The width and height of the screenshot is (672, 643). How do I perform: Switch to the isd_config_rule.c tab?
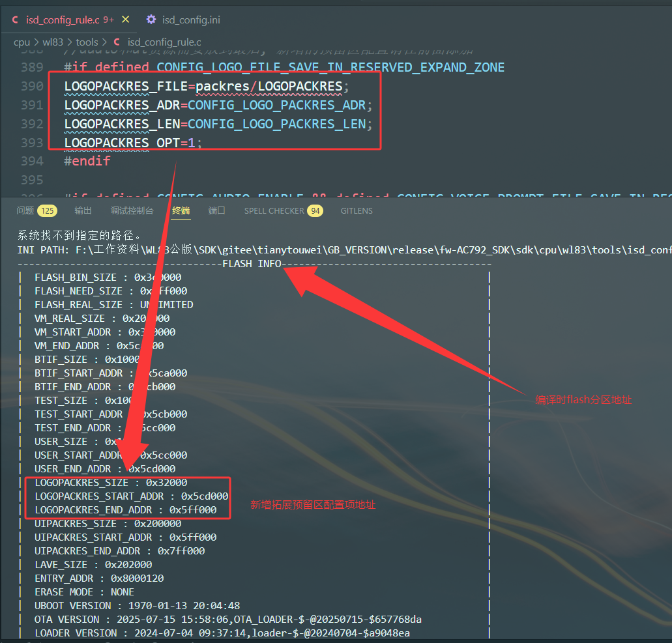coord(70,20)
